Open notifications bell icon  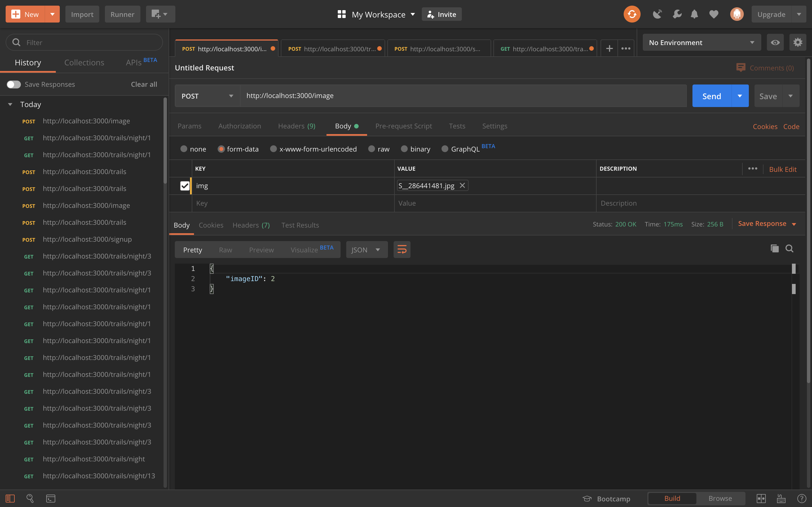pos(694,14)
